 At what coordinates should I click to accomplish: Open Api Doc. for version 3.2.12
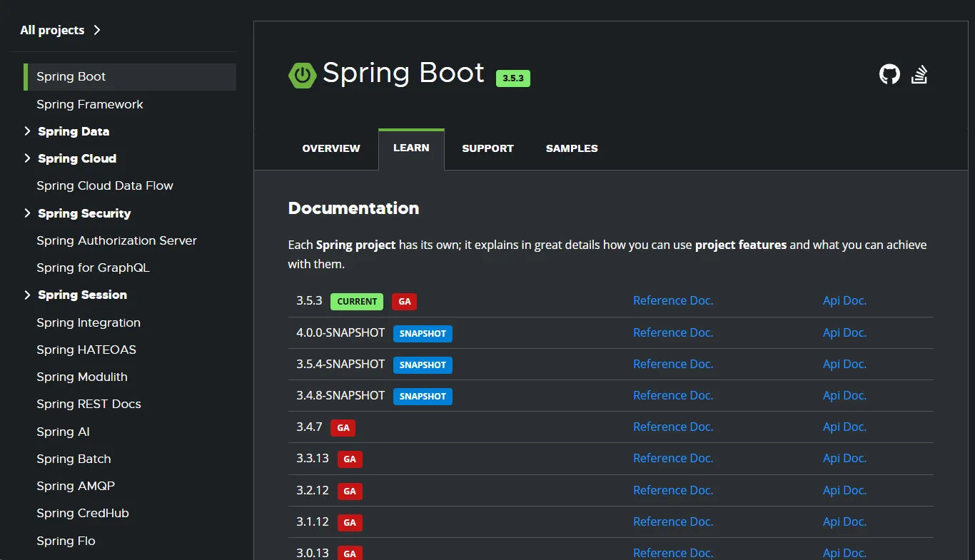pyautogui.click(x=844, y=490)
